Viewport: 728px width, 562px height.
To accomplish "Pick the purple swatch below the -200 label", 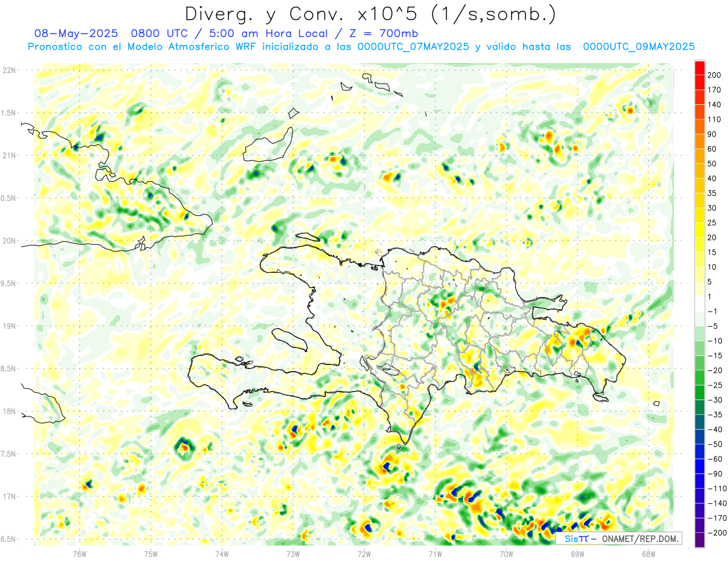I will (x=699, y=540).
